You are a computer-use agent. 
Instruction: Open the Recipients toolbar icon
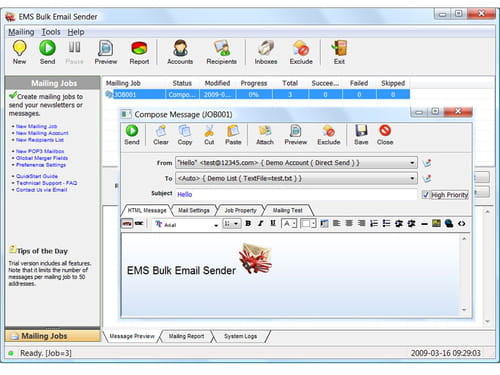221,52
